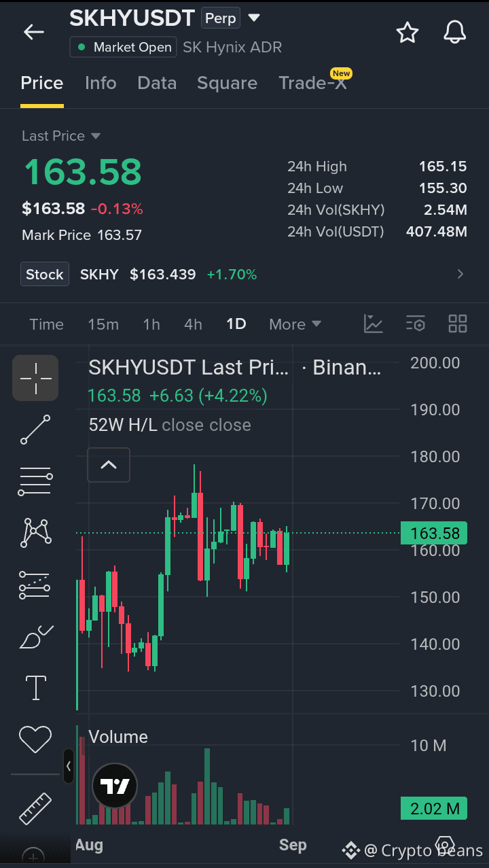
Task: Open the heart icons tool
Action: pos(35,739)
